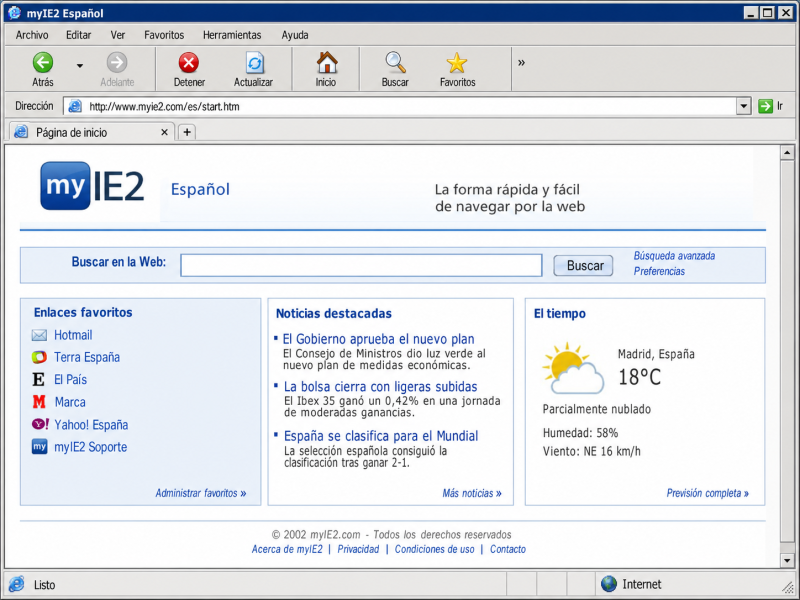Expand the toolbar overflow chevron
800x600 pixels.
[521, 63]
